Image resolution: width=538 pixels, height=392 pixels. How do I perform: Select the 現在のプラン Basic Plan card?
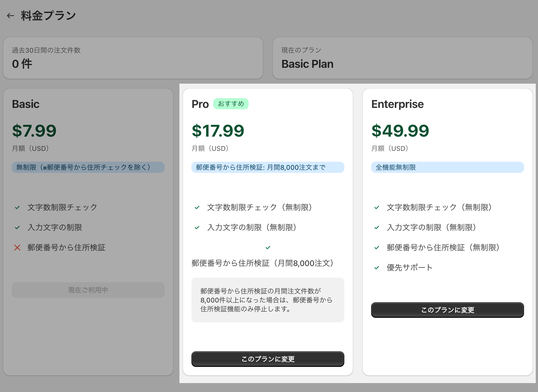point(402,58)
